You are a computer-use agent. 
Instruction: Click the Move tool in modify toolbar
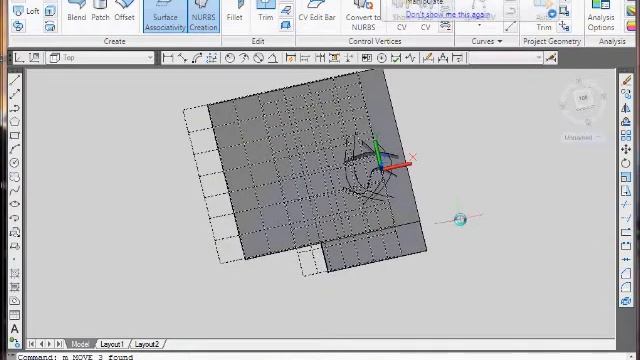tap(626, 149)
